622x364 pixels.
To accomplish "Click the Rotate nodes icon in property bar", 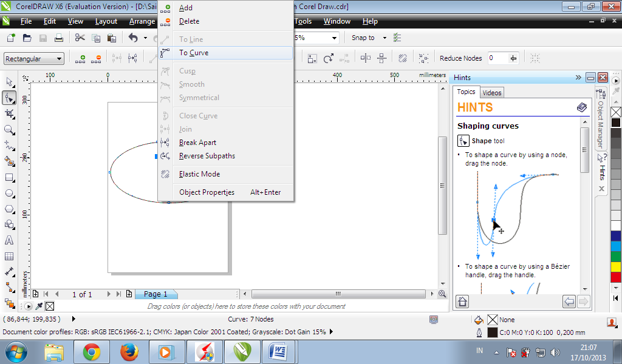I will [328, 59].
